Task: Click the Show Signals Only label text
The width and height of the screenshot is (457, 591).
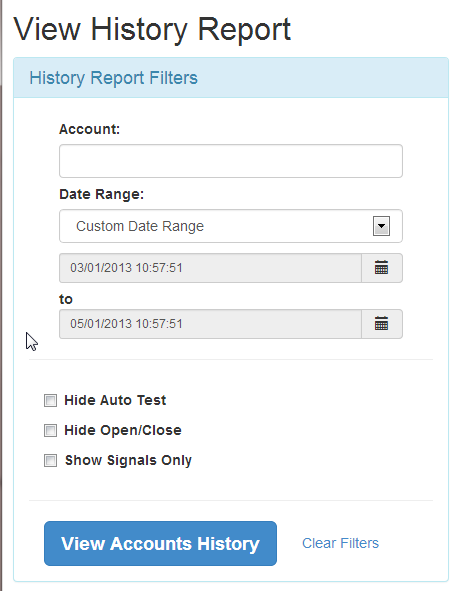Action: coord(128,461)
